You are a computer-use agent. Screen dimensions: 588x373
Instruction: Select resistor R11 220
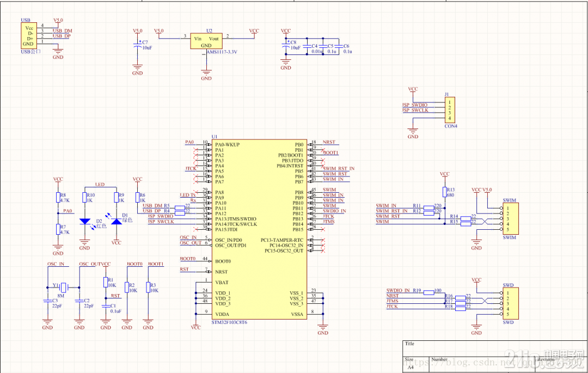click(x=428, y=208)
